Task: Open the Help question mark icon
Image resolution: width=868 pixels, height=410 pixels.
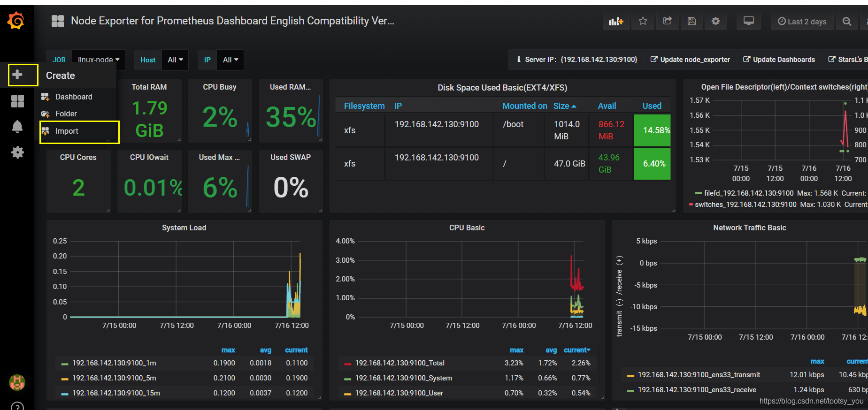Action: click(17, 407)
